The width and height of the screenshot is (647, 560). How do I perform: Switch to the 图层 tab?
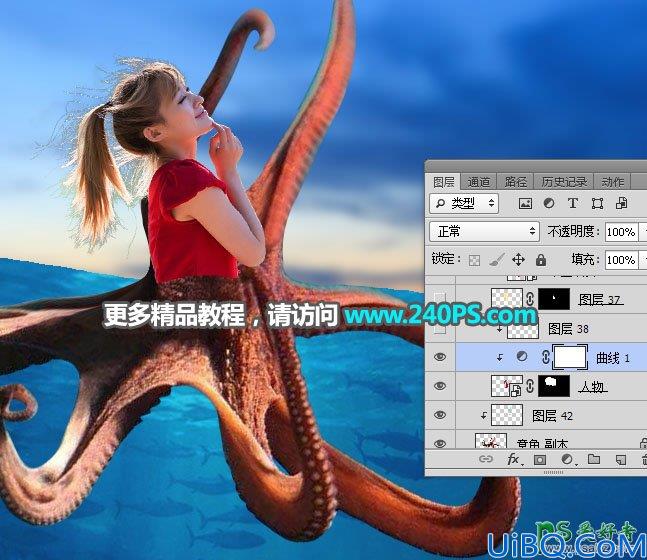(444, 182)
